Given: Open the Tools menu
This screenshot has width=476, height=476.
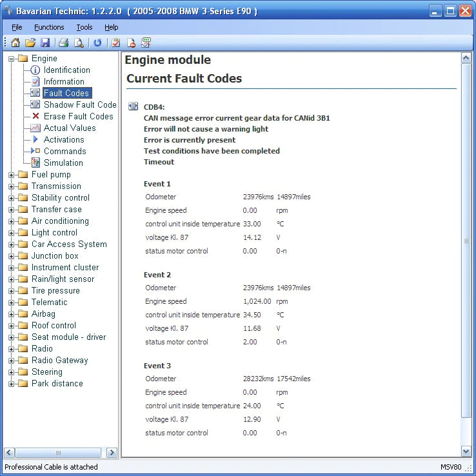Looking at the screenshot, I should (84, 27).
